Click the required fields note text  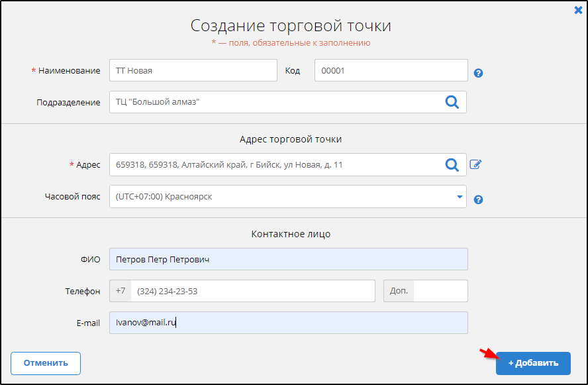point(291,43)
